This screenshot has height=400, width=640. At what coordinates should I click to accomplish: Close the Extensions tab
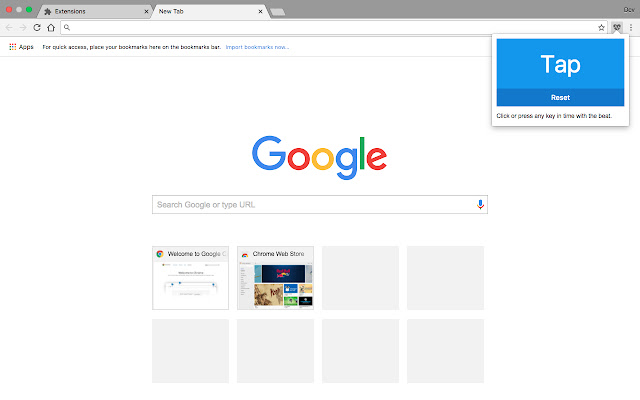point(146,11)
